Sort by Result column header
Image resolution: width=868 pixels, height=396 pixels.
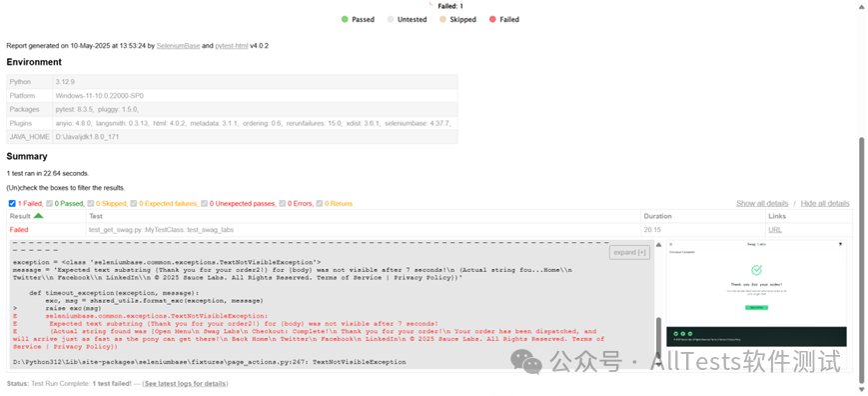click(x=46, y=216)
